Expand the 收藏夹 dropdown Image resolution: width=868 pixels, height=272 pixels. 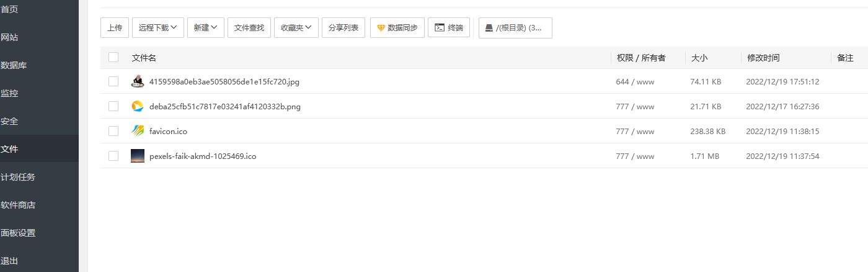coord(296,28)
